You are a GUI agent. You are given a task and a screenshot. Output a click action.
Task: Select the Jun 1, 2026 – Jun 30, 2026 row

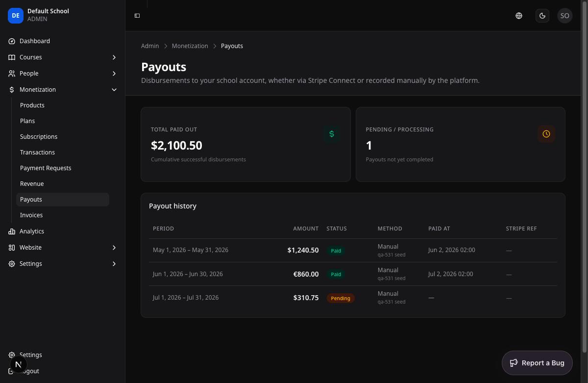click(x=353, y=274)
